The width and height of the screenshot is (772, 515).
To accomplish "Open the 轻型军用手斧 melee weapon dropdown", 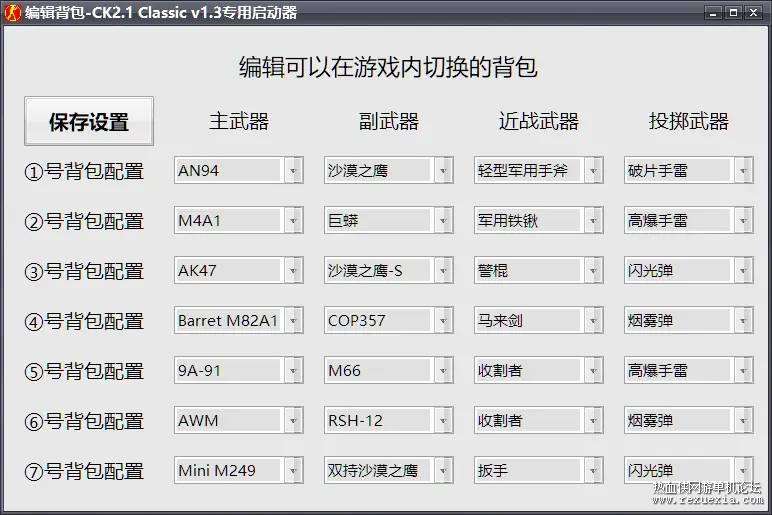I will click(x=539, y=170).
